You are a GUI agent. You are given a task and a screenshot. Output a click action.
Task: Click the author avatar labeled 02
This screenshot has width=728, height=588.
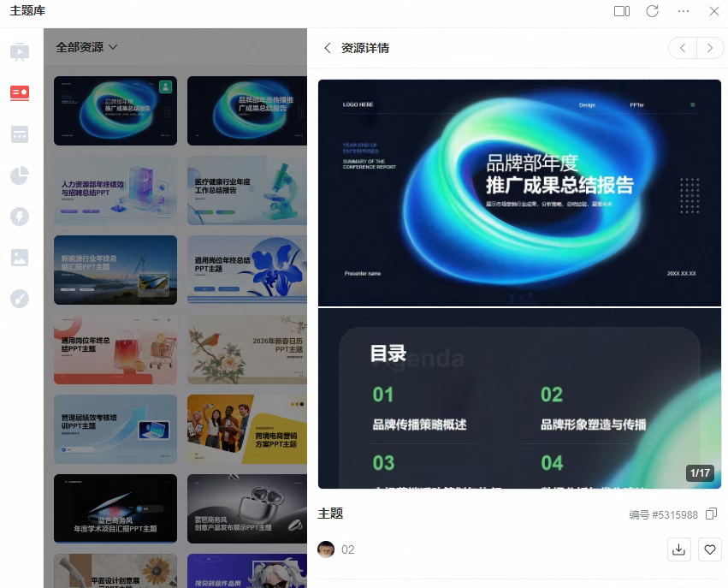[326, 549]
